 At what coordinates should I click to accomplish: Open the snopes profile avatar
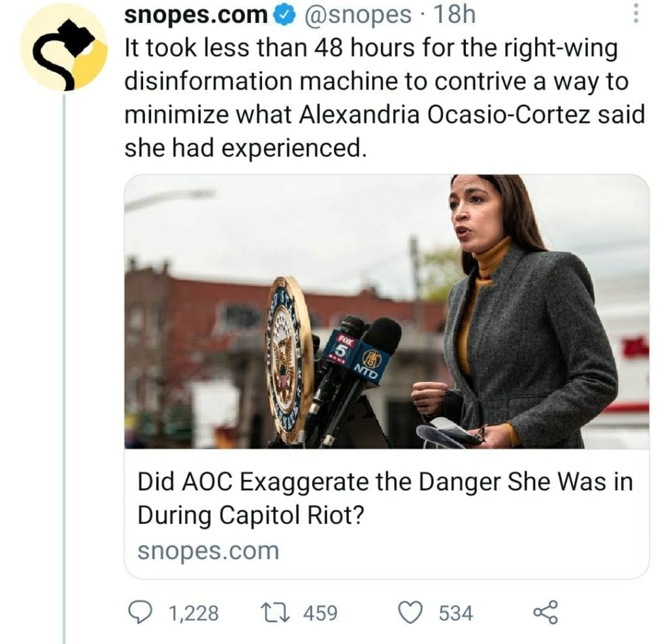click(64, 47)
